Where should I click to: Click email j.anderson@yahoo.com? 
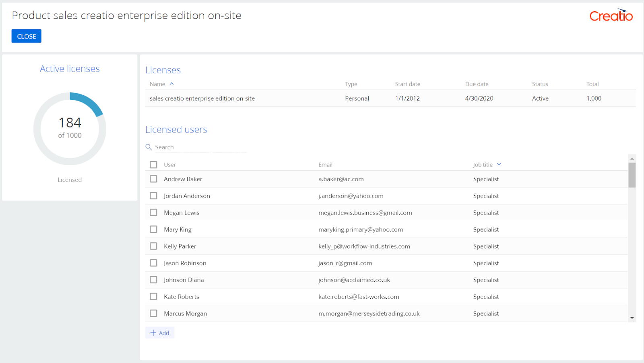tap(351, 196)
